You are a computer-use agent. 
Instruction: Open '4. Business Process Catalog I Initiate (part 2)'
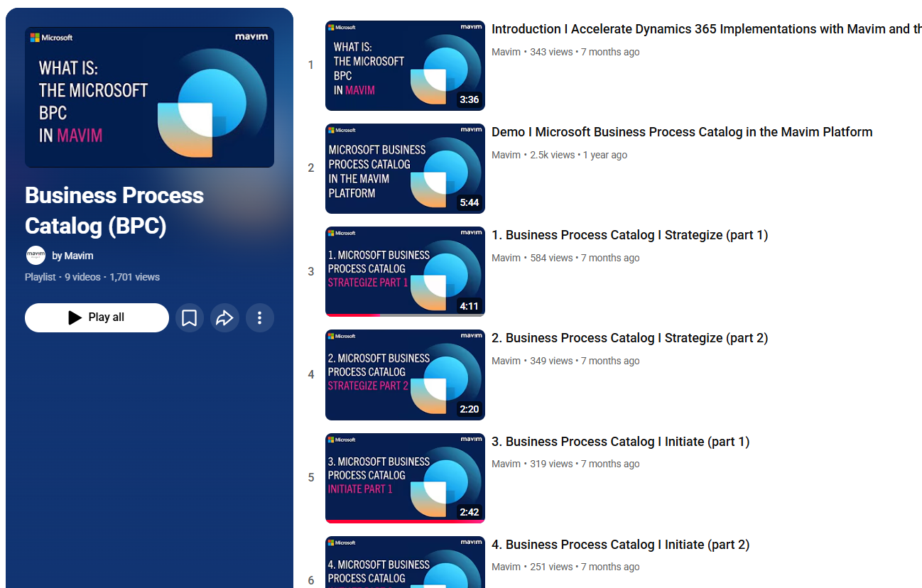[620, 545]
